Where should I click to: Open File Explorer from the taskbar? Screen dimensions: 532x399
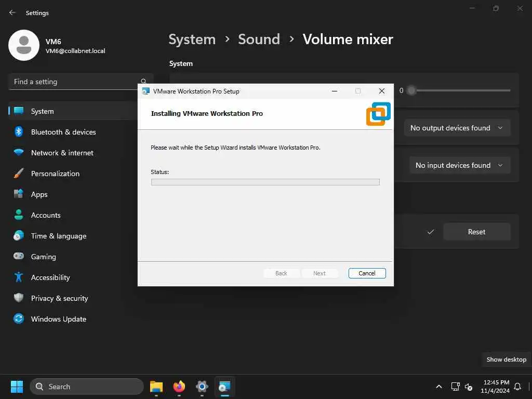coord(156,387)
